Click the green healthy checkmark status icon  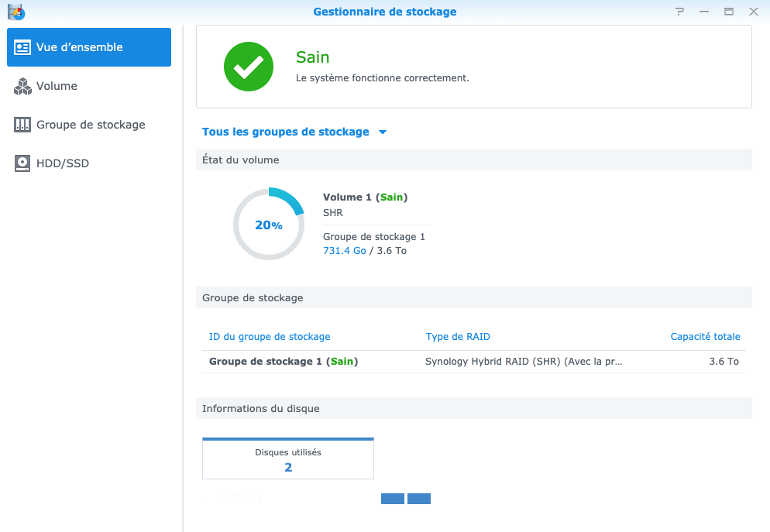click(249, 67)
